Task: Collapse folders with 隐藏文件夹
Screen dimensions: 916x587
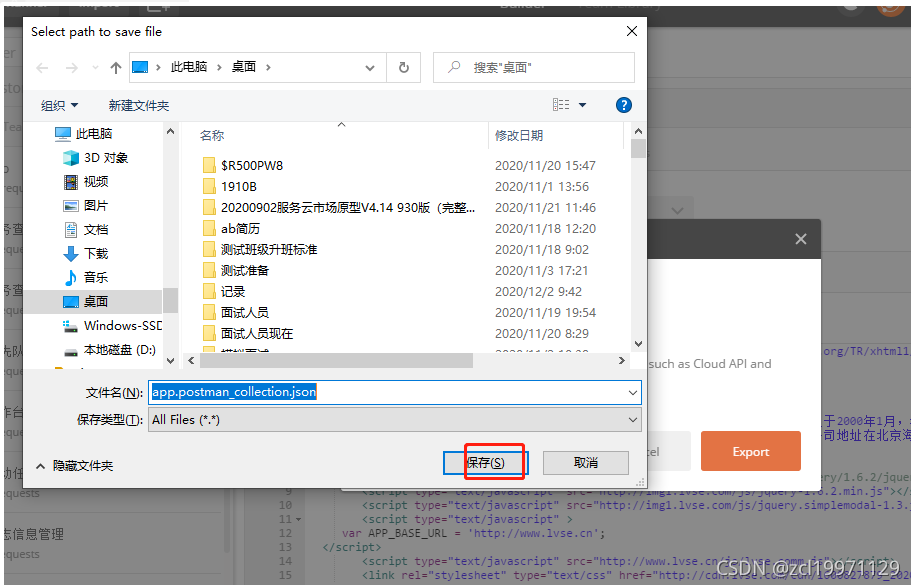Action: (74, 466)
